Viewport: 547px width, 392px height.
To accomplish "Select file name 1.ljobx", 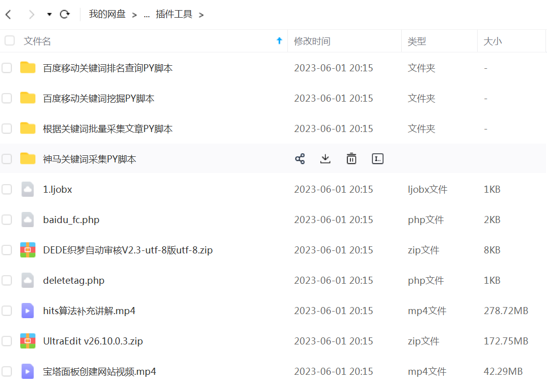I will [58, 189].
